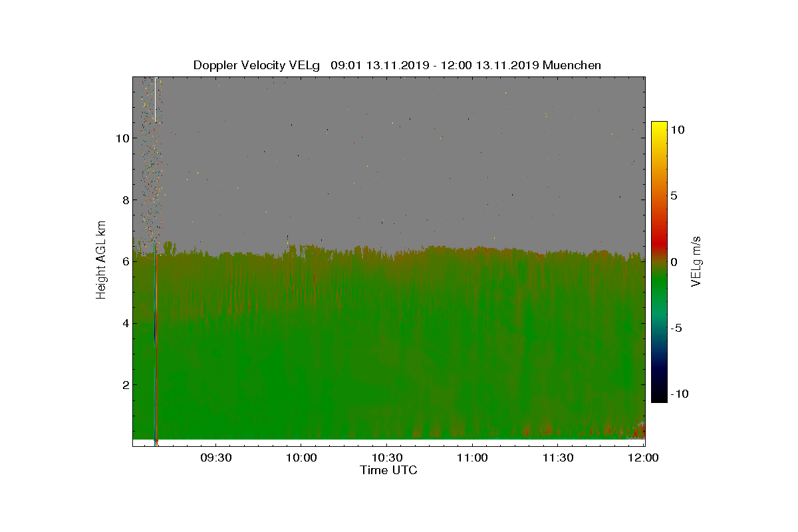The height and width of the screenshot is (532, 798).
Task: Click the 11:30 time tick label
Action: coord(559,458)
